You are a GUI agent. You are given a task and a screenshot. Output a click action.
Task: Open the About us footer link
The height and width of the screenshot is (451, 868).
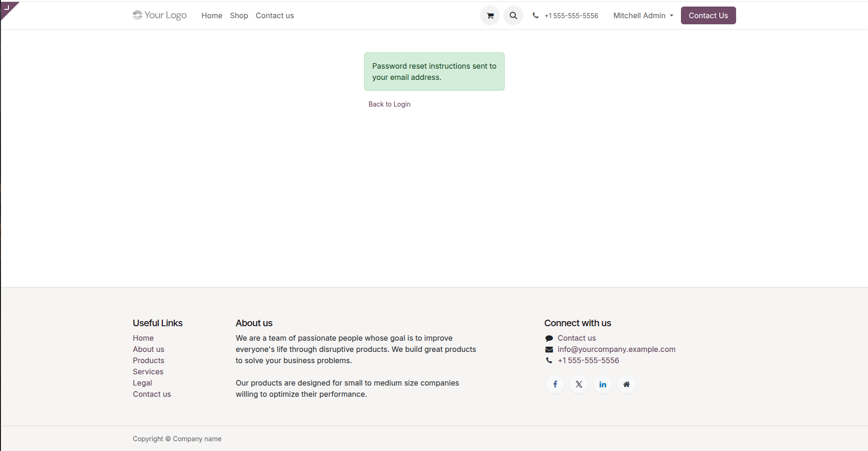[148, 349]
